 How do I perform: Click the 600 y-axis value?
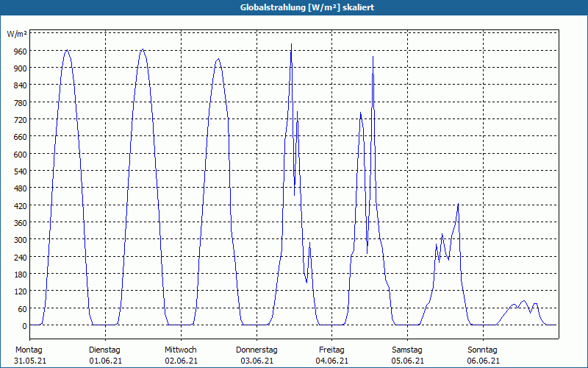click(x=21, y=154)
